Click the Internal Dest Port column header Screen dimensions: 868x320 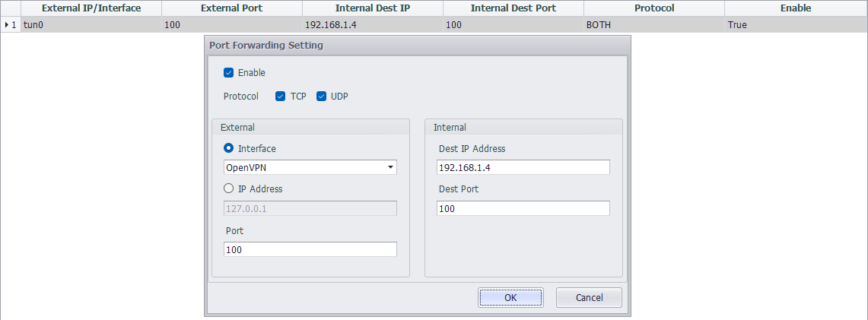(x=513, y=8)
